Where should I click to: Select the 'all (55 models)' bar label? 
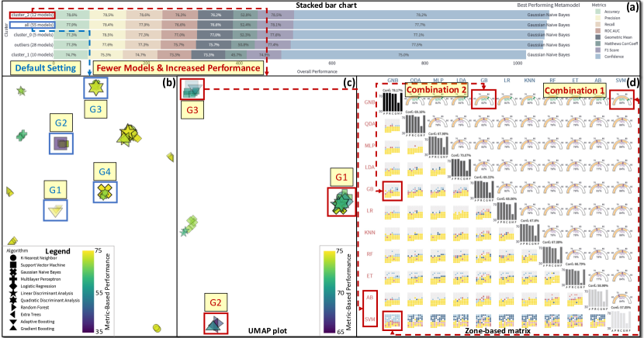pyautogui.click(x=39, y=25)
